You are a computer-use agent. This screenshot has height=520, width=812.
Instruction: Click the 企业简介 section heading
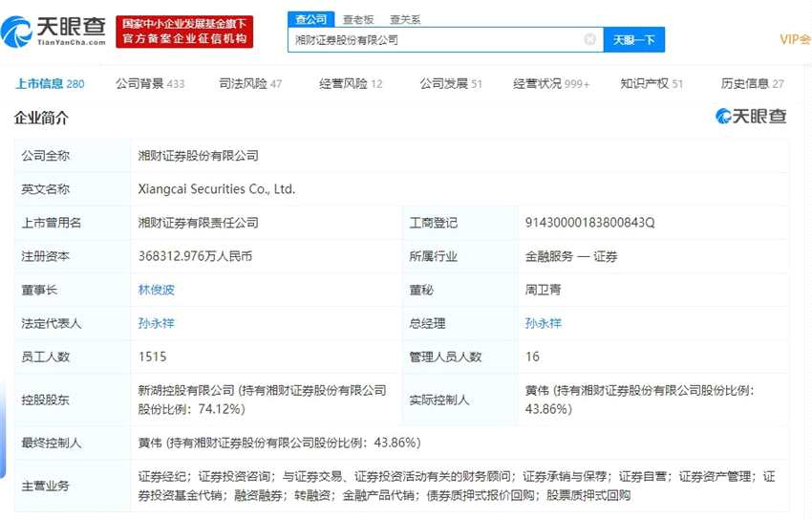[41, 119]
